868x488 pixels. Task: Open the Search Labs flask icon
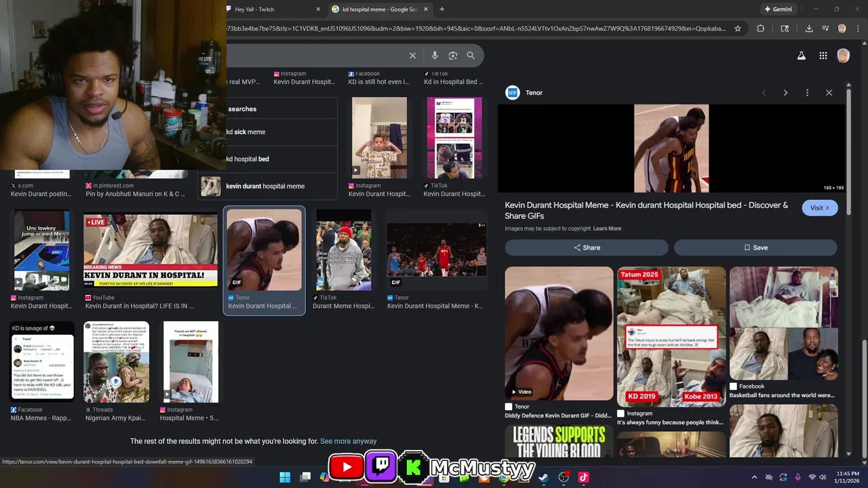tap(801, 56)
